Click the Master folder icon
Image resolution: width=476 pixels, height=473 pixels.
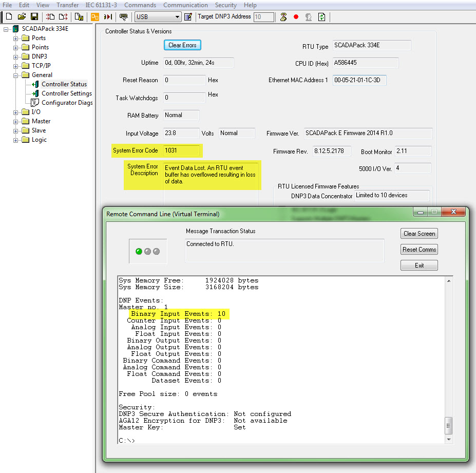26,121
